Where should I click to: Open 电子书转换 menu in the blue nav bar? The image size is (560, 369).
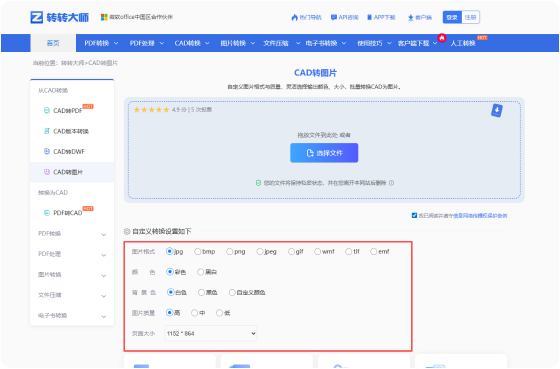coord(325,43)
